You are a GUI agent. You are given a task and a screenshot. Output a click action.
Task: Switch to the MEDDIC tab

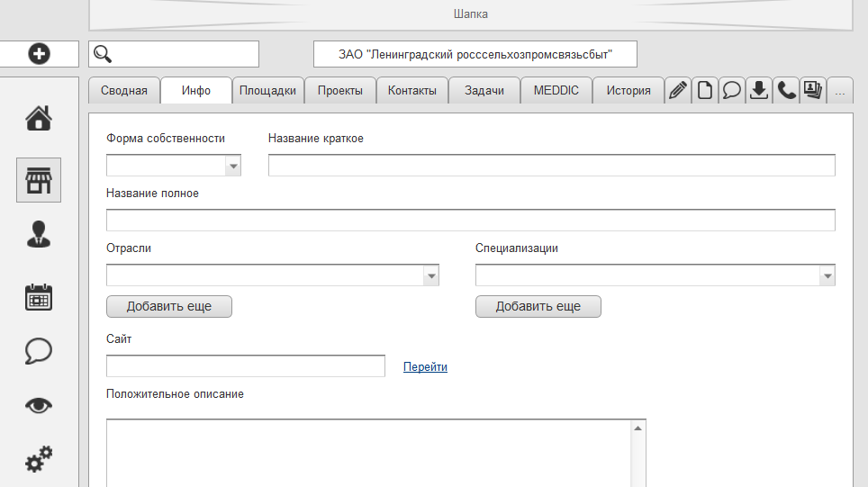point(556,90)
